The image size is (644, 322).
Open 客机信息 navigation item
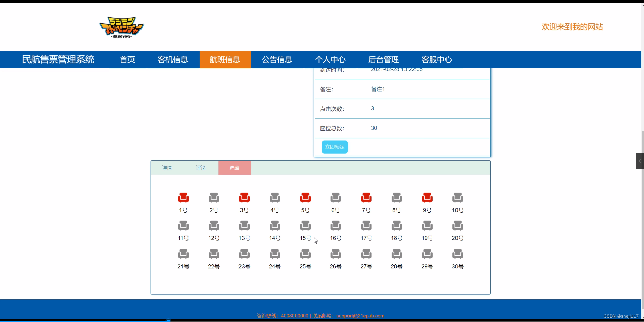point(173,60)
